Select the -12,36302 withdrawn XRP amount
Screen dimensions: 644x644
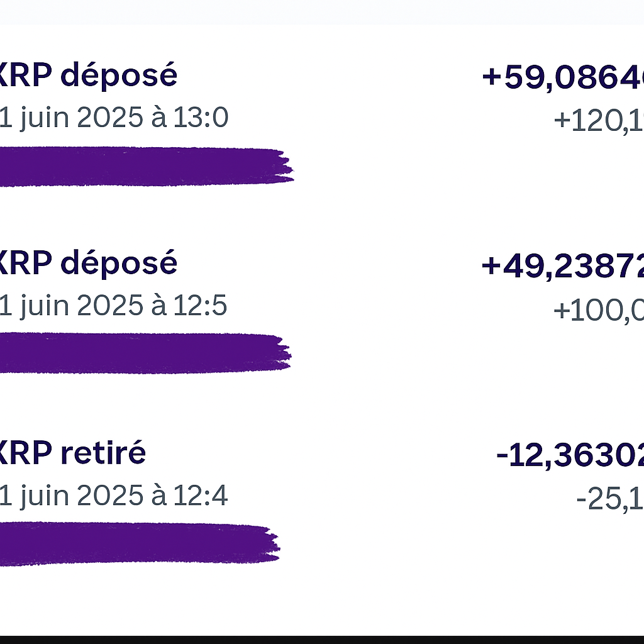(570, 455)
